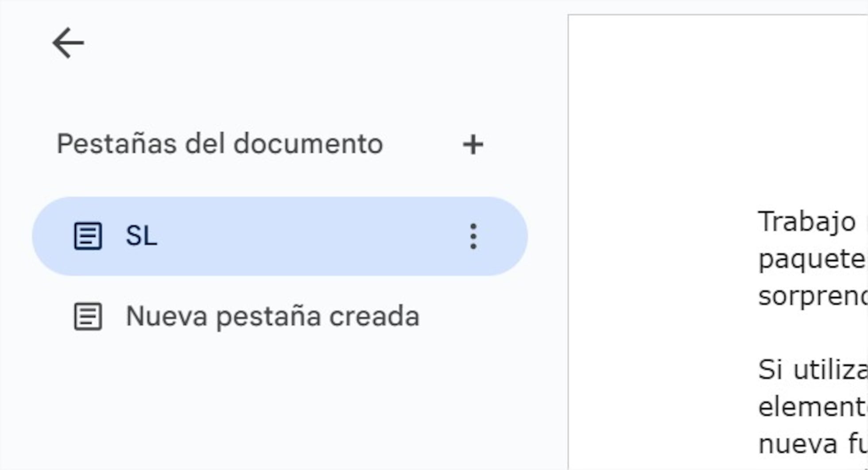Click the document icon next to Nueva pestaña creada
This screenshot has width=868, height=470.
[x=89, y=316]
